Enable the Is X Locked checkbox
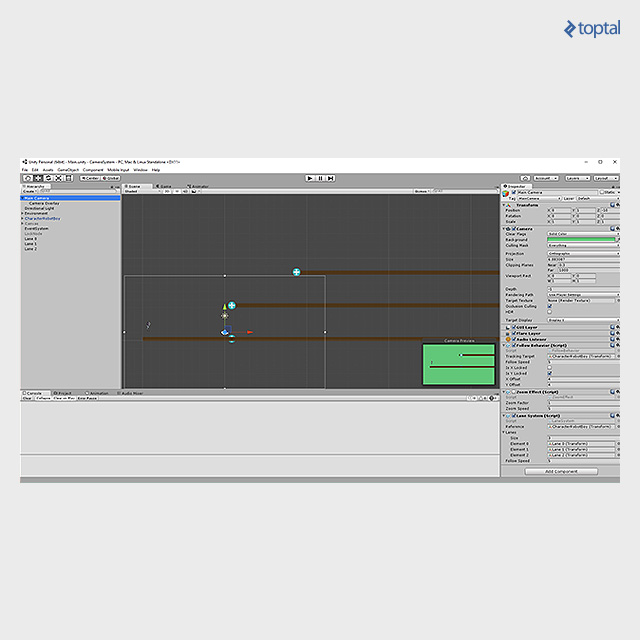640x640 pixels. (549, 367)
